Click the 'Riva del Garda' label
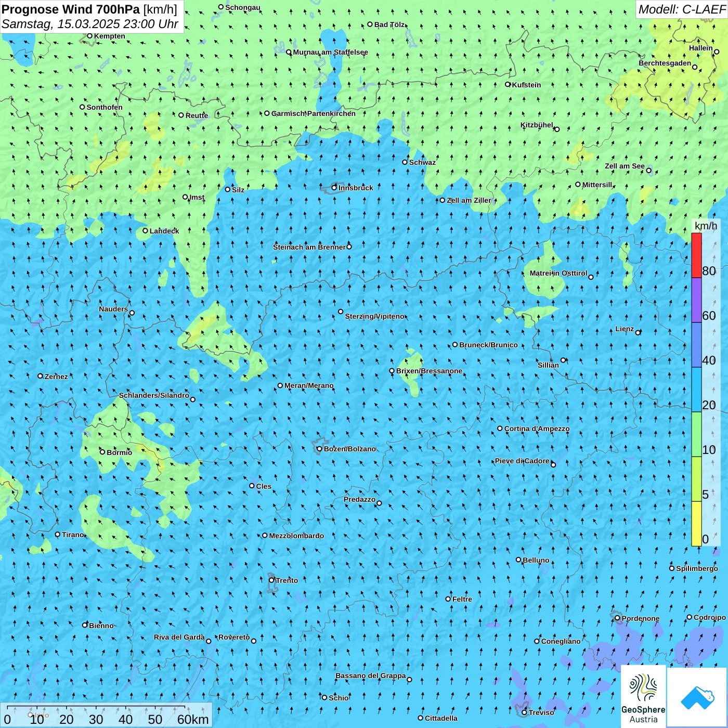The width and height of the screenshot is (728, 728). [x=179, y=637]
